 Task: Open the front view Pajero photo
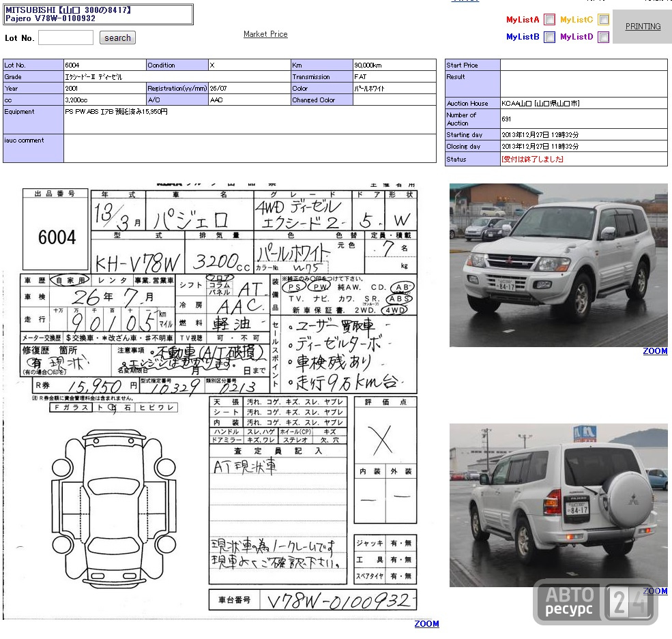pyautogui.click(x=559, y=265)
